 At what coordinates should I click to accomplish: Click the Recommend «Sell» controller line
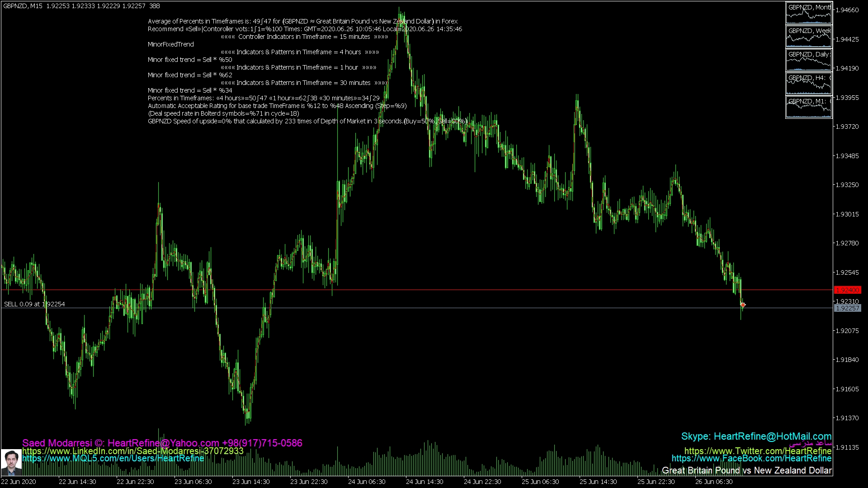click(x=305, y=29)
